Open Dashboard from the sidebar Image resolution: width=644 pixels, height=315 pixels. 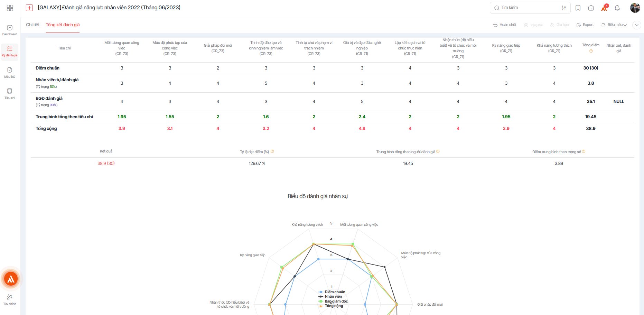(x=10, y=30)
